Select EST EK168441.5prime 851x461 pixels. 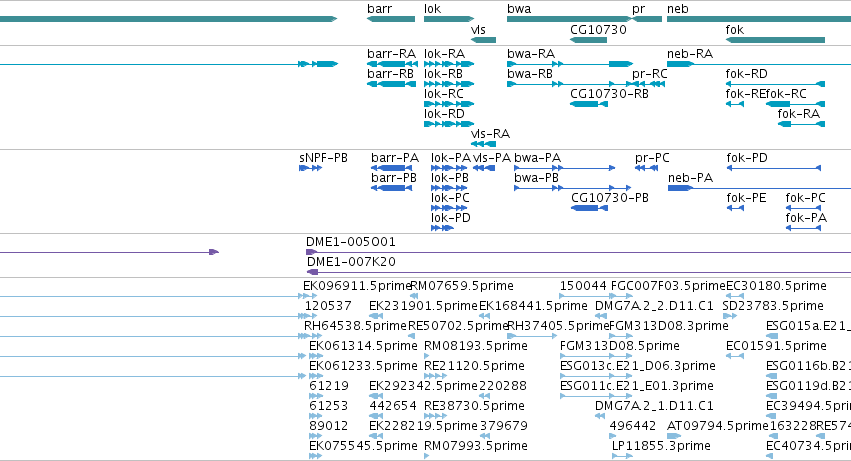coord(533,306)
